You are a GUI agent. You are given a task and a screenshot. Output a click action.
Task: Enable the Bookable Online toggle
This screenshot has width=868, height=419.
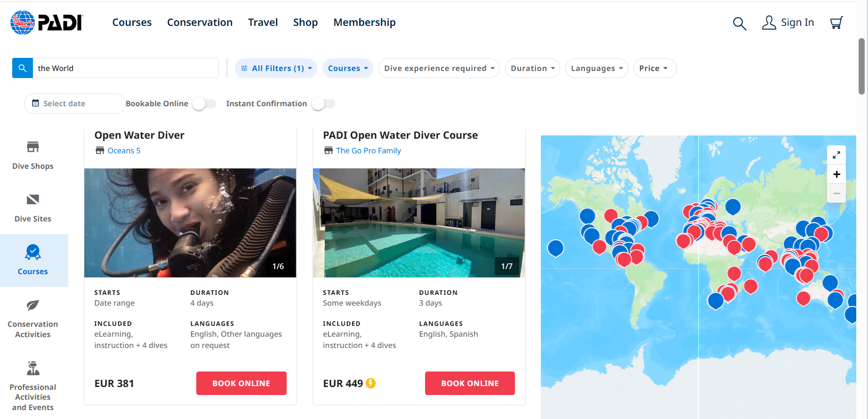pyautogui.click(x=204, y=103)
